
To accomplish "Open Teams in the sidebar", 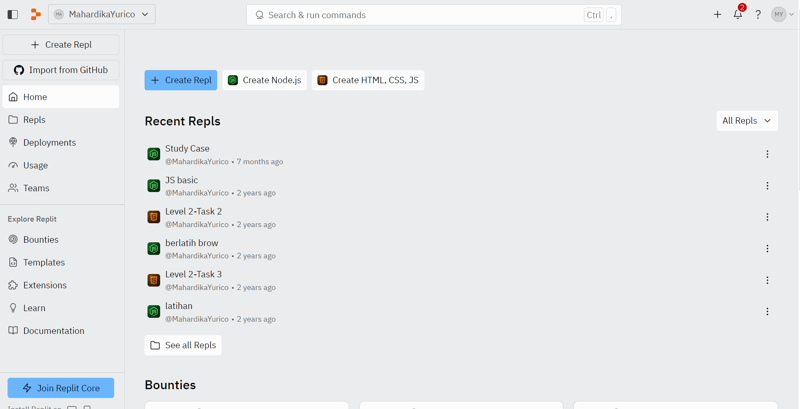I will click(x=61, y=188).
